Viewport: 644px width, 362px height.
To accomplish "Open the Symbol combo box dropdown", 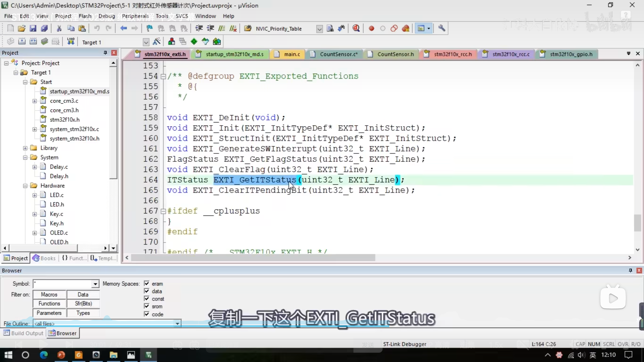I will (95, 284).
